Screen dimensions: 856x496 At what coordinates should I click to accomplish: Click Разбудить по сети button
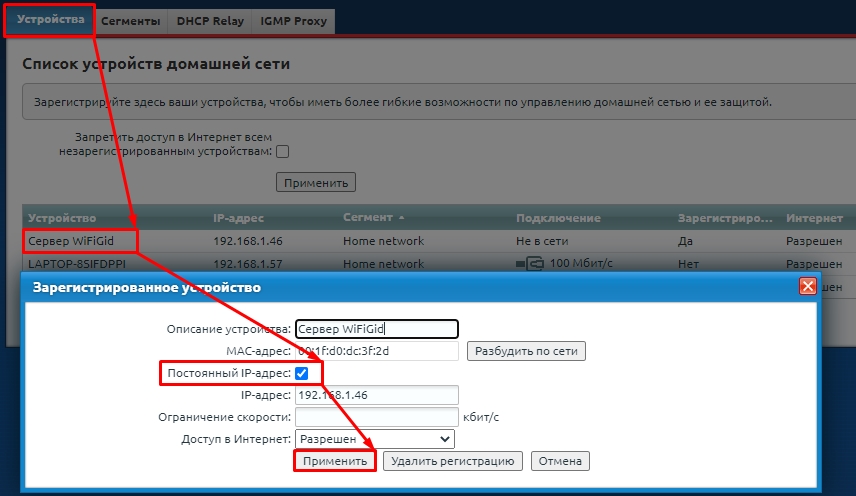point(526,351)
